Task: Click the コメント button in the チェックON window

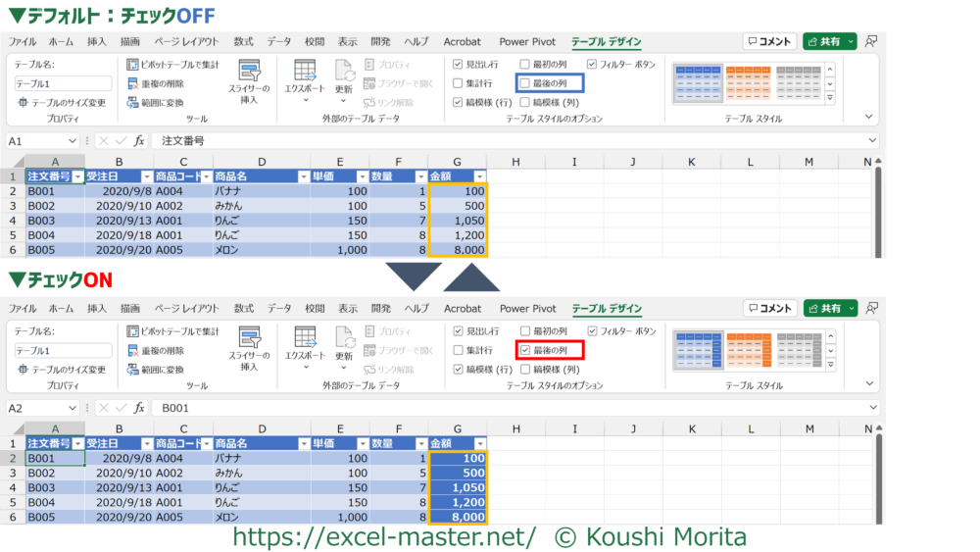Action: point(769,308)
